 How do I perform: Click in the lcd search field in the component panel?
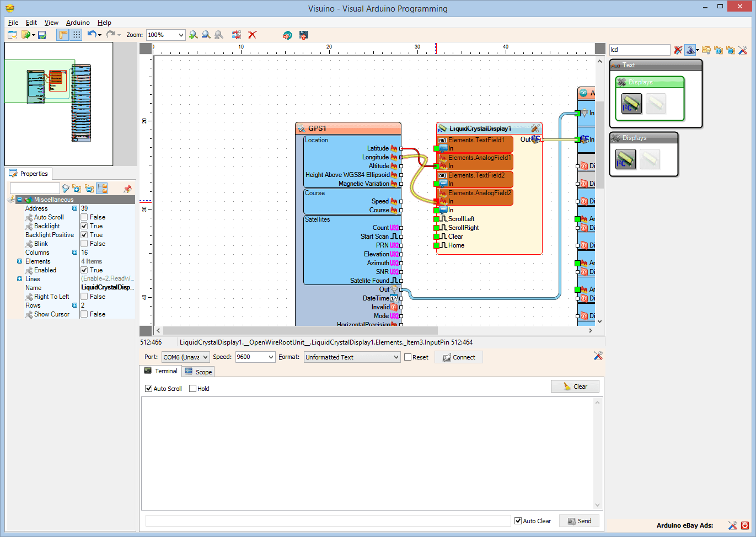[x=640, y=50]
